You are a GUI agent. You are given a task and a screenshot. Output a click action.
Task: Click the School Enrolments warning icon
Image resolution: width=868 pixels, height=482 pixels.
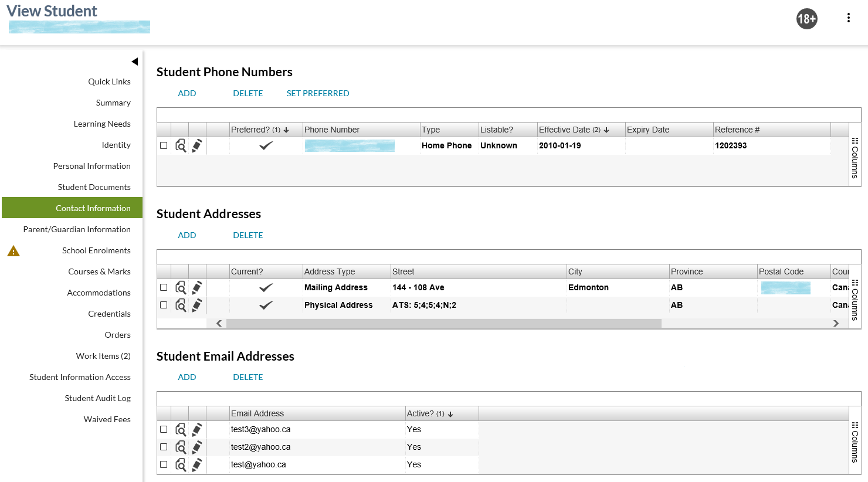click(x=13, y=251)
